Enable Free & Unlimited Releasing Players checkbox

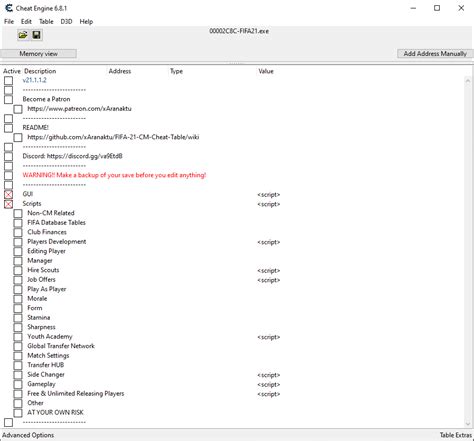18,394
